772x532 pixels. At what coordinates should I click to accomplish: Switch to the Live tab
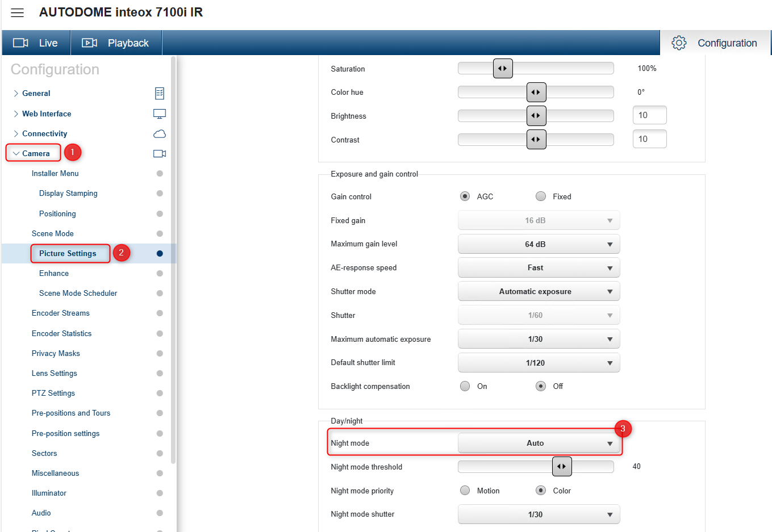[48, 43]
